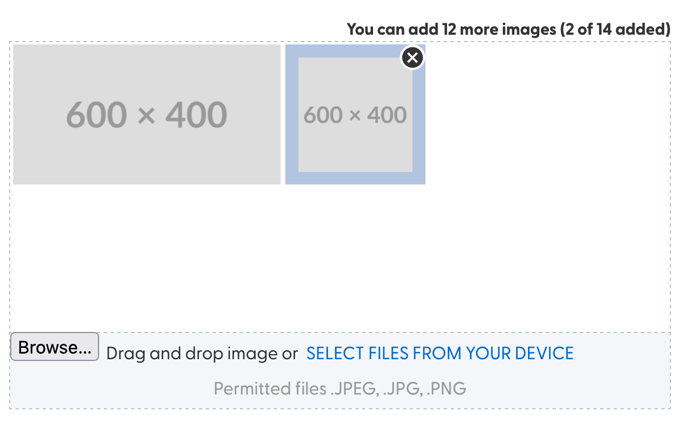Open the SELECT FILES FROM YOUR DEVICE link
The width and height of the screenshot is (688, 427).
coord(440,353)
